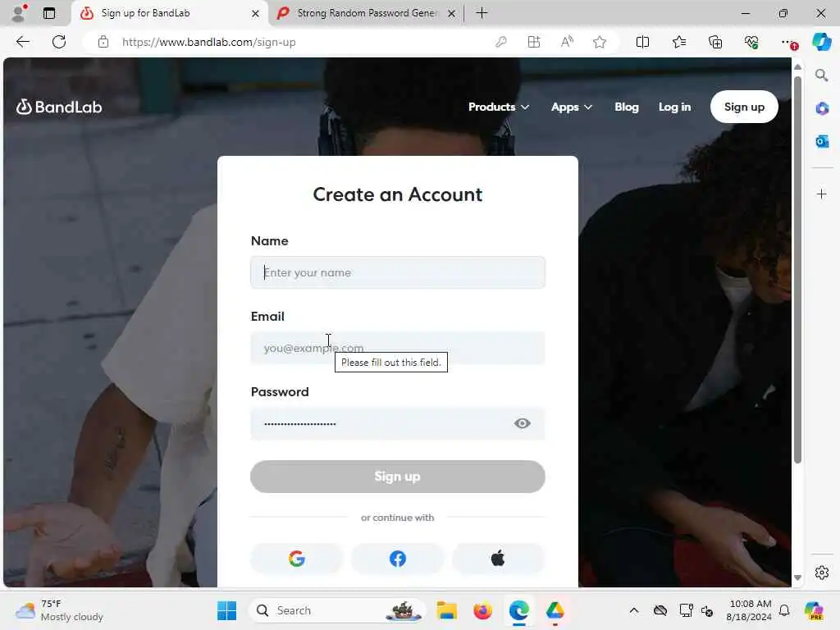The height and width of the screenshot is (630, 840).
Task: Click the address bar URL
Action: pyautogui.click(x=209, y=43)
